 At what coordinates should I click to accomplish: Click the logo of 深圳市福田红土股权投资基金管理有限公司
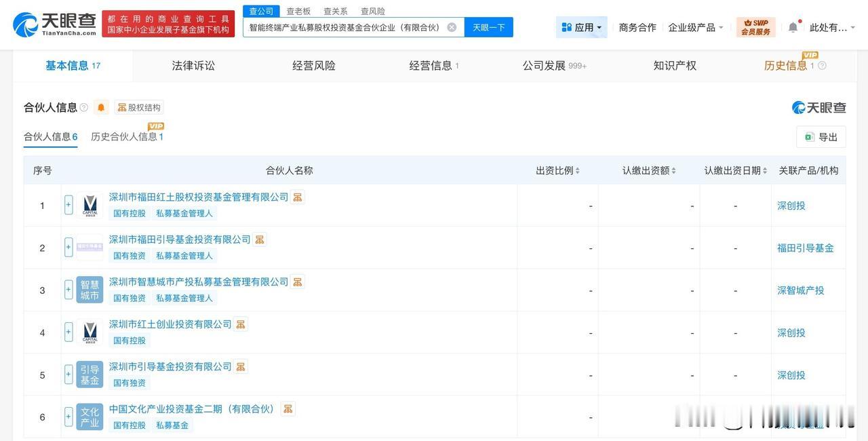tap(90, 206)
